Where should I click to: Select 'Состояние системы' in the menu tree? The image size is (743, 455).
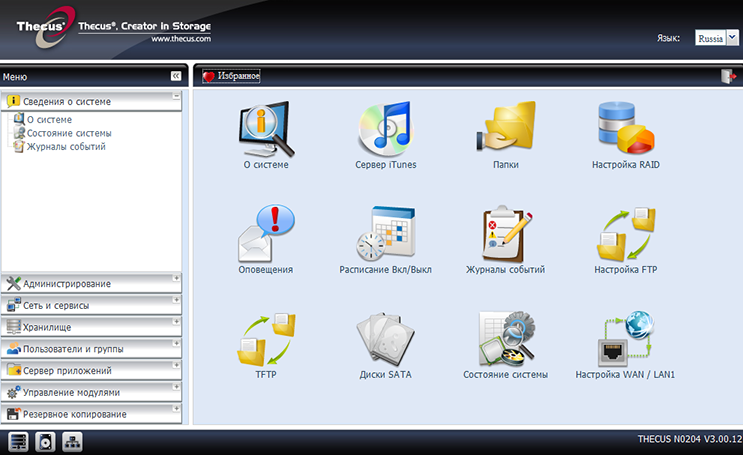(69, 133)
